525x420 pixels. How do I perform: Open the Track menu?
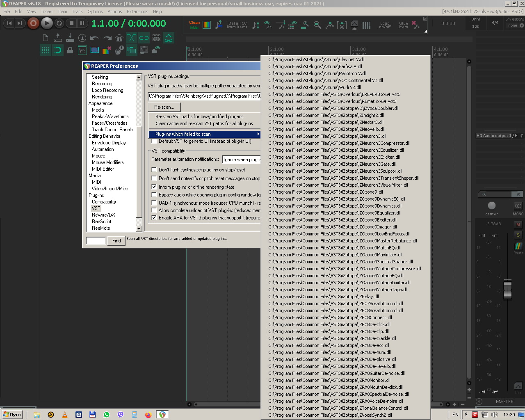point(77,11)
